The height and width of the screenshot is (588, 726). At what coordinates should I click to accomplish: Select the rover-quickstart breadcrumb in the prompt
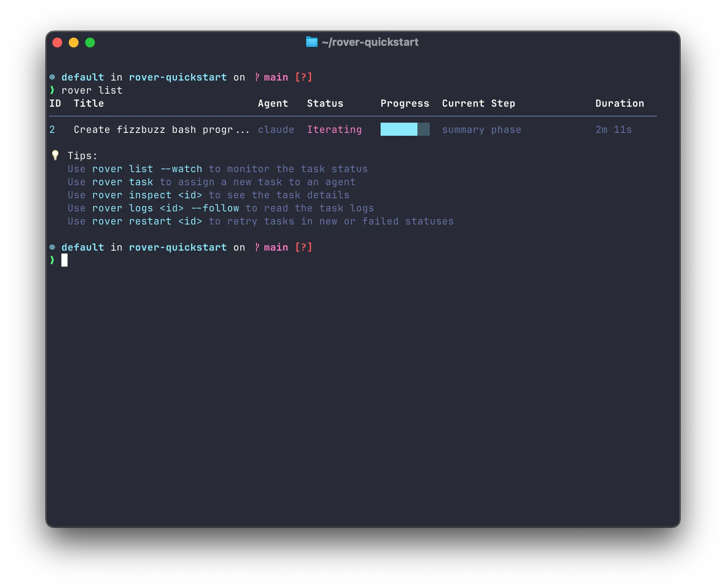(x=178, y=77)
